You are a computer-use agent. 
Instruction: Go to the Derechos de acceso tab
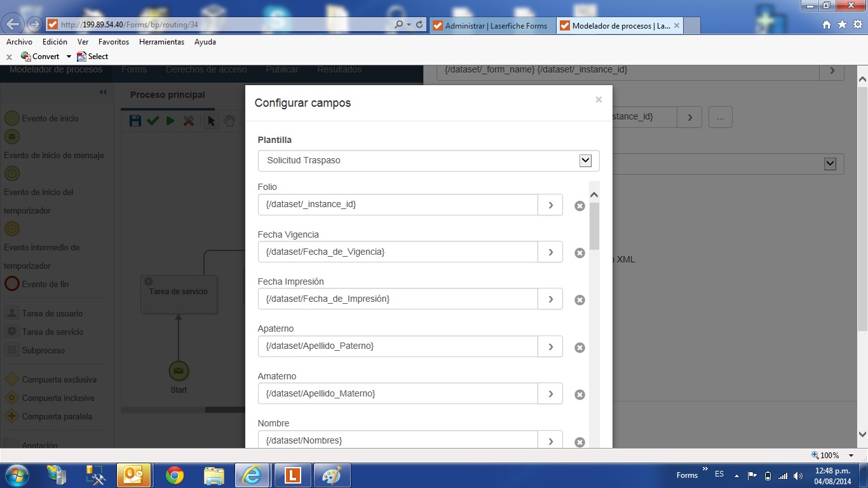pyautogui.click(x=207, y=69)
